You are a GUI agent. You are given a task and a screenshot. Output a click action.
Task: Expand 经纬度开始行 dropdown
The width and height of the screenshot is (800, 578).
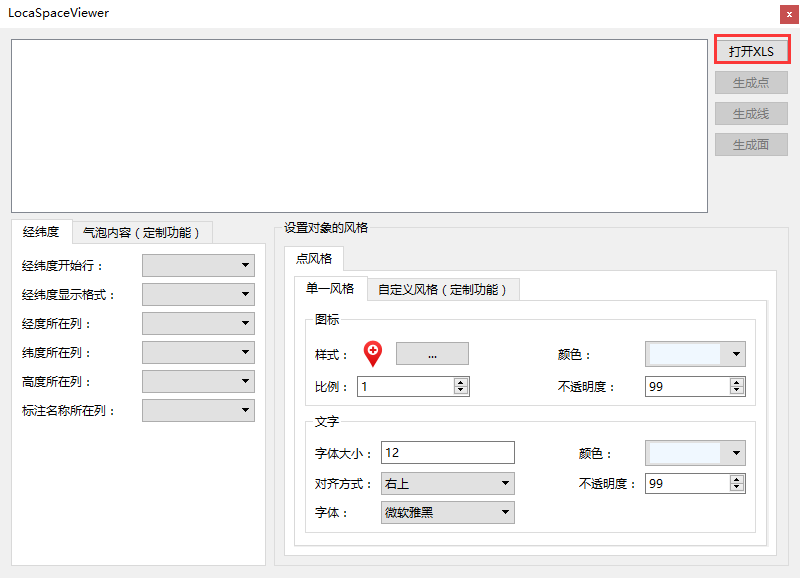[x=198, y=265]
